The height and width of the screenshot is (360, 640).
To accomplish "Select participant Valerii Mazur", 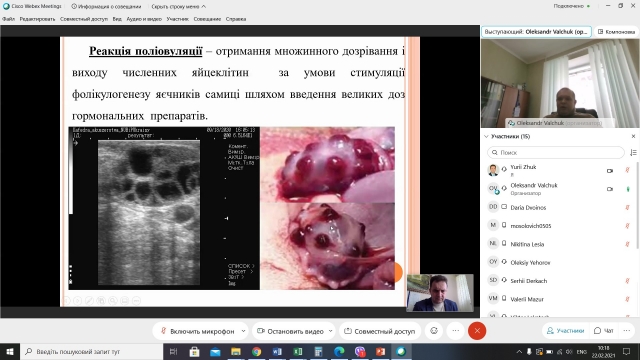I will [x=559, y=299].
